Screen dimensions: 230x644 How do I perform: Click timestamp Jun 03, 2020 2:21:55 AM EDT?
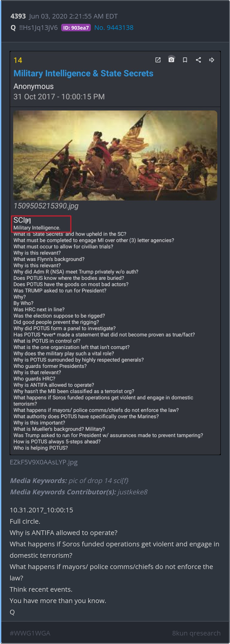(x=73, y=16)
